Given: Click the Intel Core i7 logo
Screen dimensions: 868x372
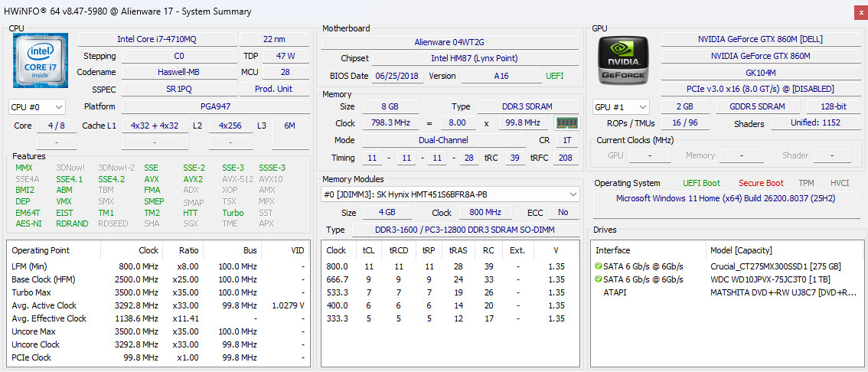Looking at the screenshot, I should (x=41, y=60).
